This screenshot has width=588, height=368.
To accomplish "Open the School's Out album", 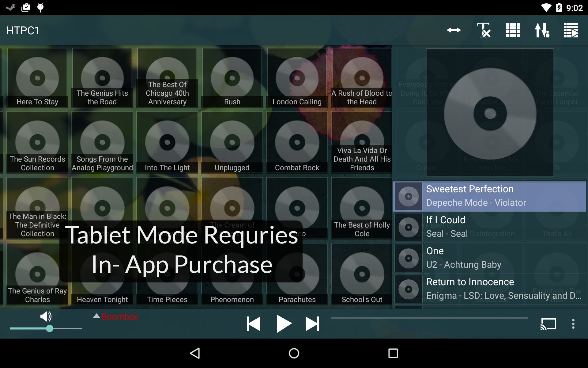I will coord(362,274).
